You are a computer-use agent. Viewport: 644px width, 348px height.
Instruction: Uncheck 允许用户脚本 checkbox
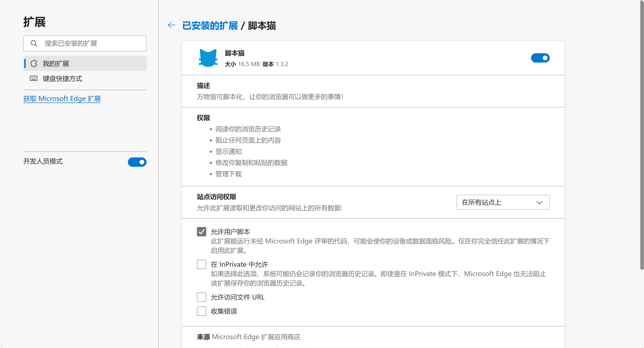tap(202, 232)
